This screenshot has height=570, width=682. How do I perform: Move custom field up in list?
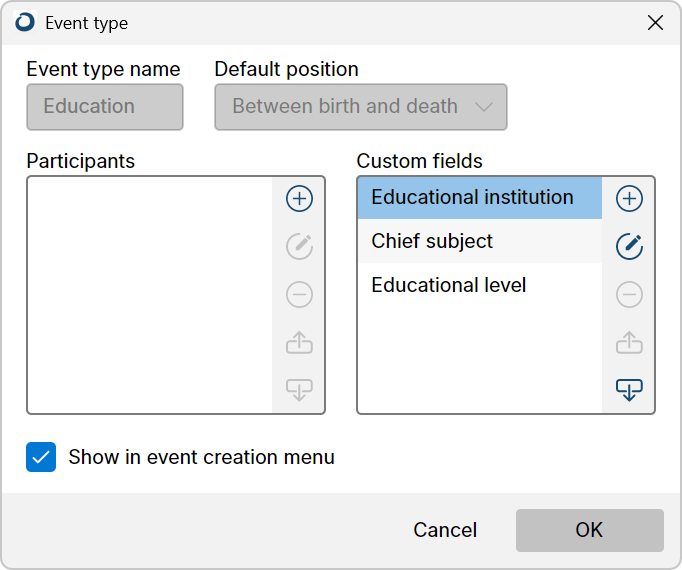(x=629, y=342)
